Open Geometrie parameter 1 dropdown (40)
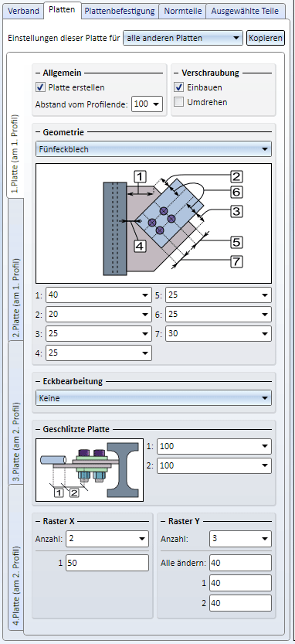Image resolution: width=295 pixels, height=644 pixels. click(x=99, y=295)
